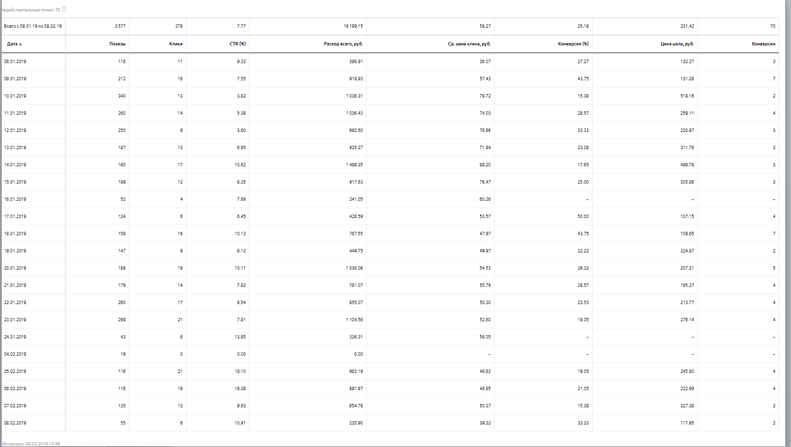Viewport: 791px width, 447px height.
Task: Select the 16.01.2019 date row
Action: coord(390,199)
